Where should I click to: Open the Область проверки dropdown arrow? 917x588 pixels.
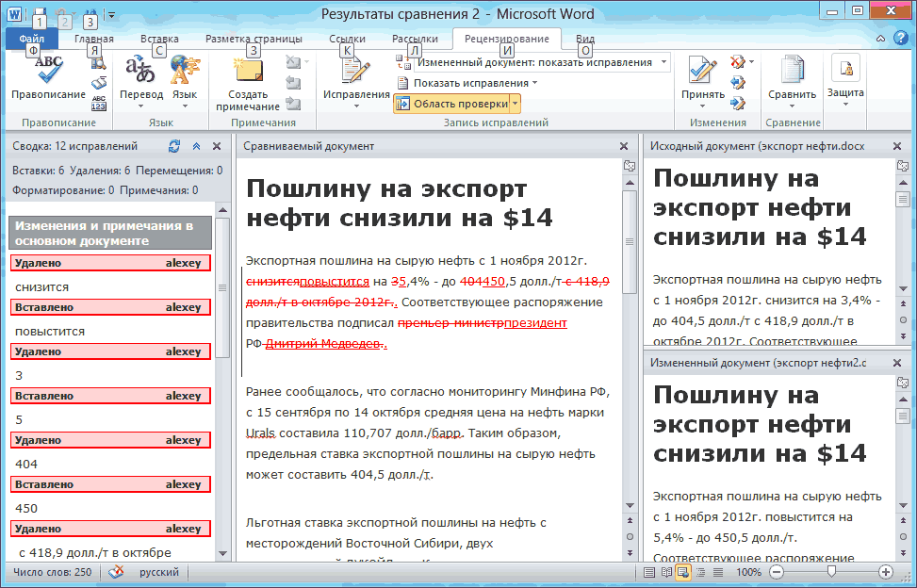click(x=515, y=104)
